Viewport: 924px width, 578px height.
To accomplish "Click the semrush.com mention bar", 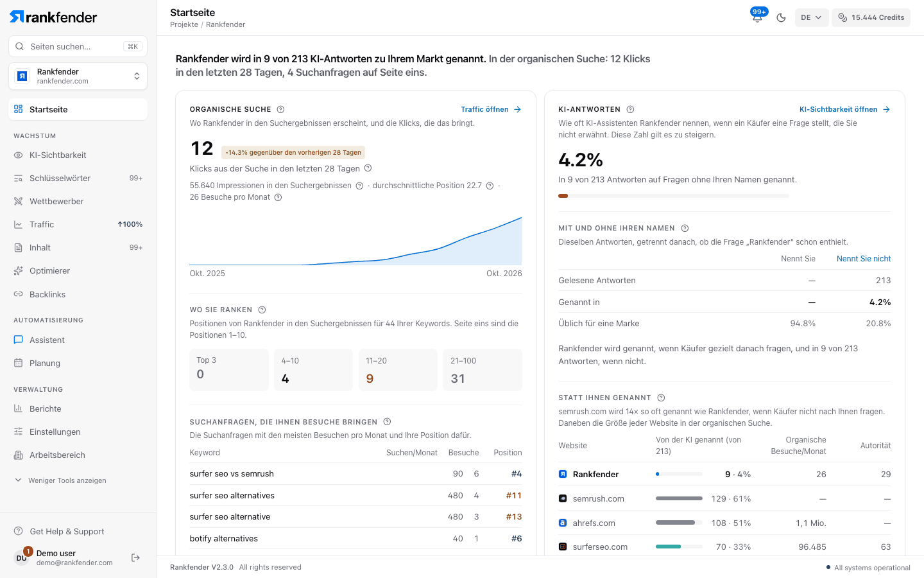I will [x=679, y=498].
